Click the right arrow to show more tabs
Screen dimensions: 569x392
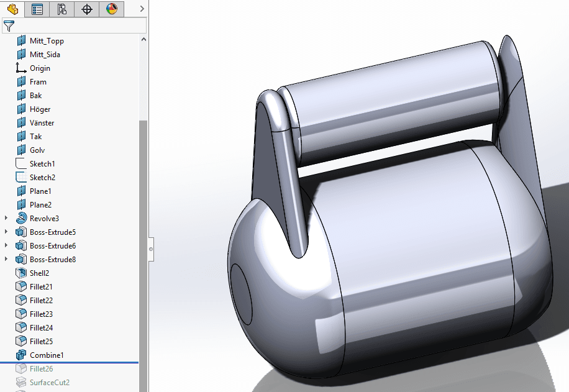point(142,9)
